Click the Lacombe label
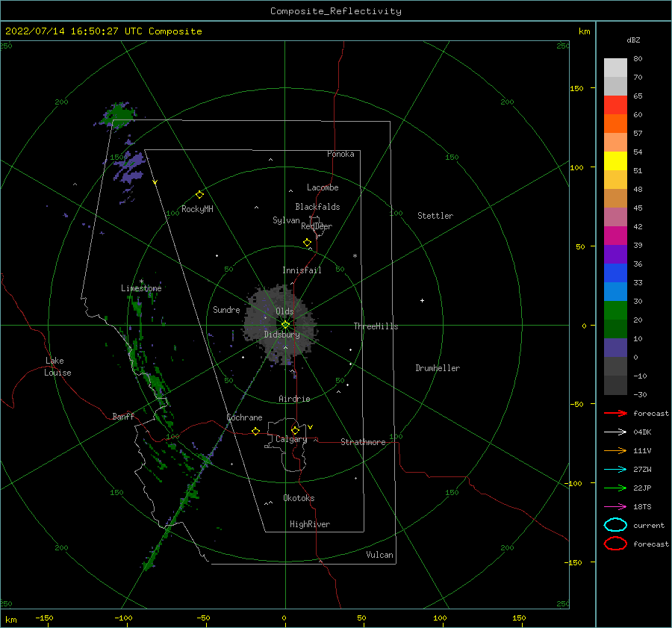This screenshot has width=672, height=628. coord(323,187)
